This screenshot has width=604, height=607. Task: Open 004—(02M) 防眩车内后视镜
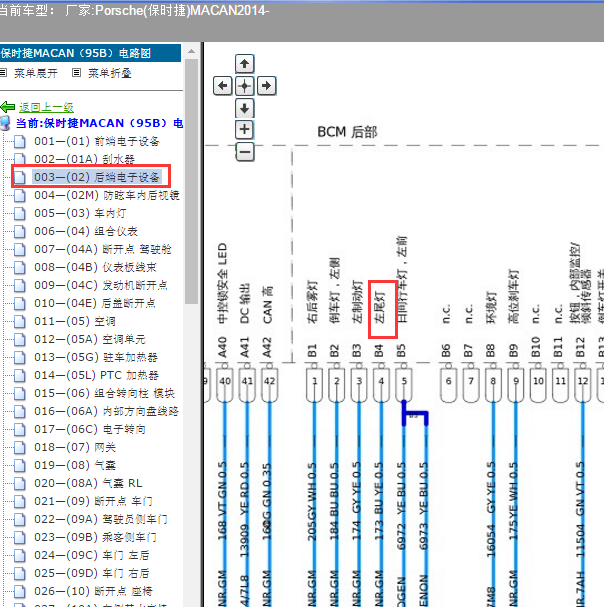pyautogui.click(x=107, y=195)
